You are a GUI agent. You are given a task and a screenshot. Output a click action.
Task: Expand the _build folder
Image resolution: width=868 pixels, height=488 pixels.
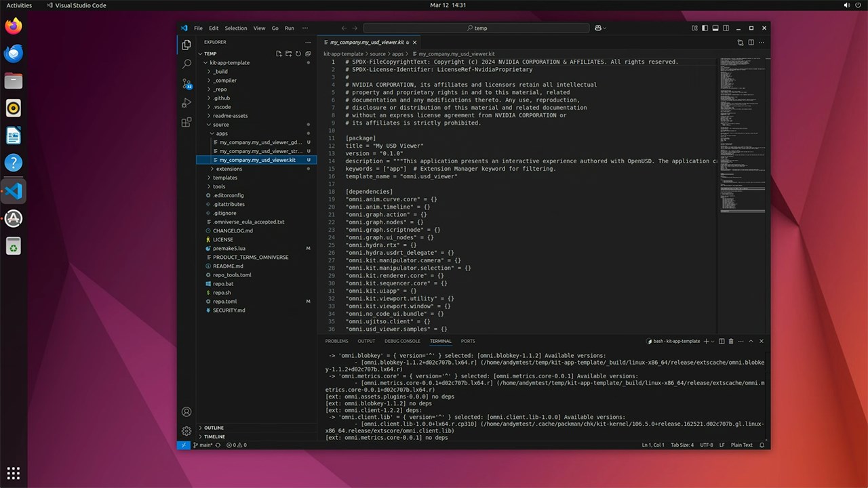coord(208,71)
